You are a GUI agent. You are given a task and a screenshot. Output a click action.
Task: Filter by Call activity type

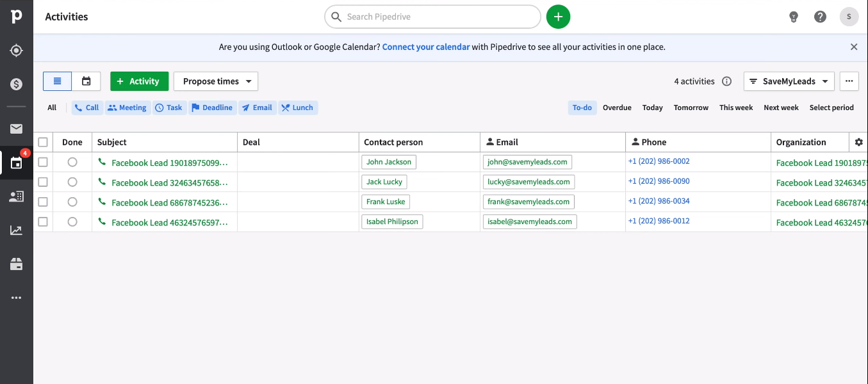(x=86, y=108)
